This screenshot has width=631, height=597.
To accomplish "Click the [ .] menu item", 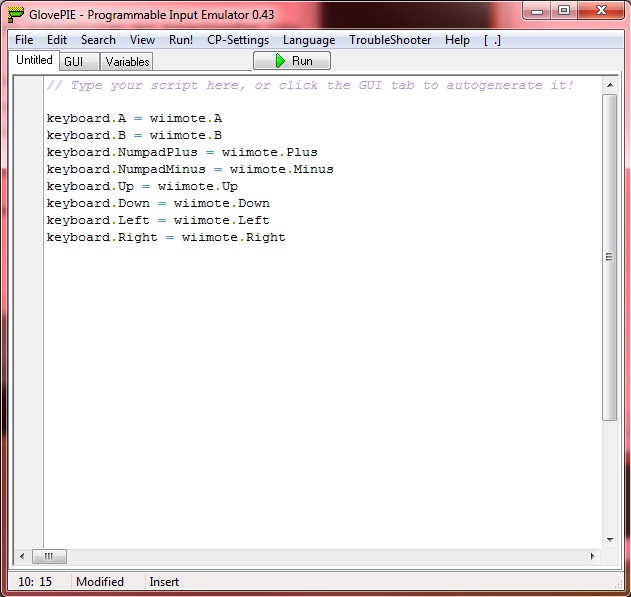I will tap(492, 40).
